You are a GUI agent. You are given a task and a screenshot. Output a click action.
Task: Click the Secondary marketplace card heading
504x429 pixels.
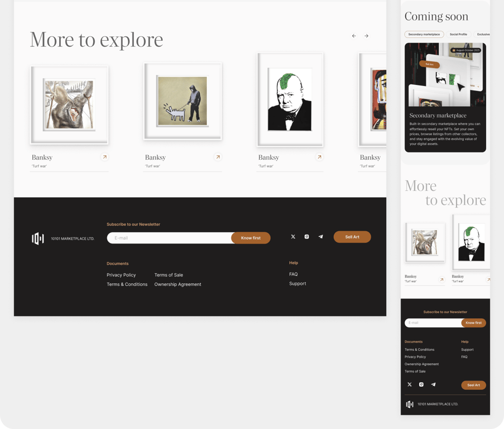(x=438, y=116)
